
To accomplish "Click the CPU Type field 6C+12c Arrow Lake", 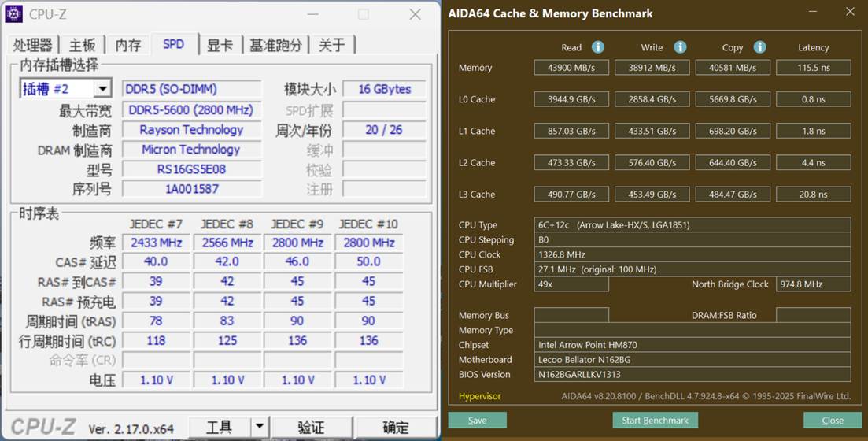I will click(x=693, y=225).
